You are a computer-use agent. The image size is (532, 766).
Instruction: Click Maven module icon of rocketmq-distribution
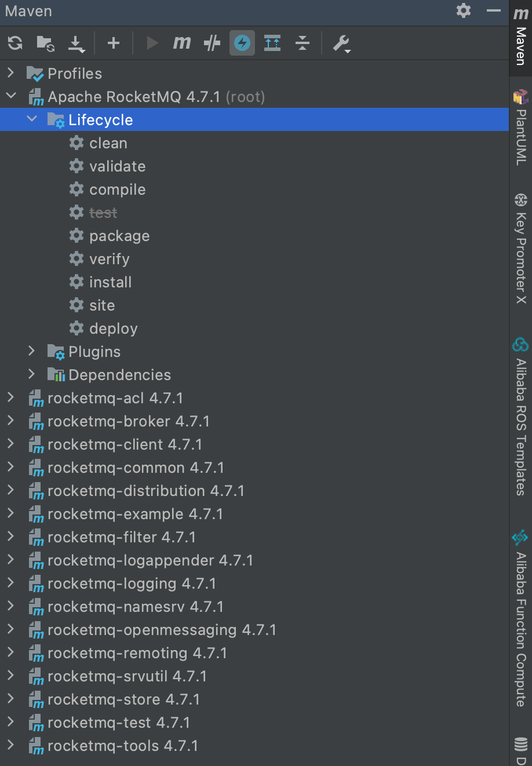pyautogui.click(x=36, y=491)
